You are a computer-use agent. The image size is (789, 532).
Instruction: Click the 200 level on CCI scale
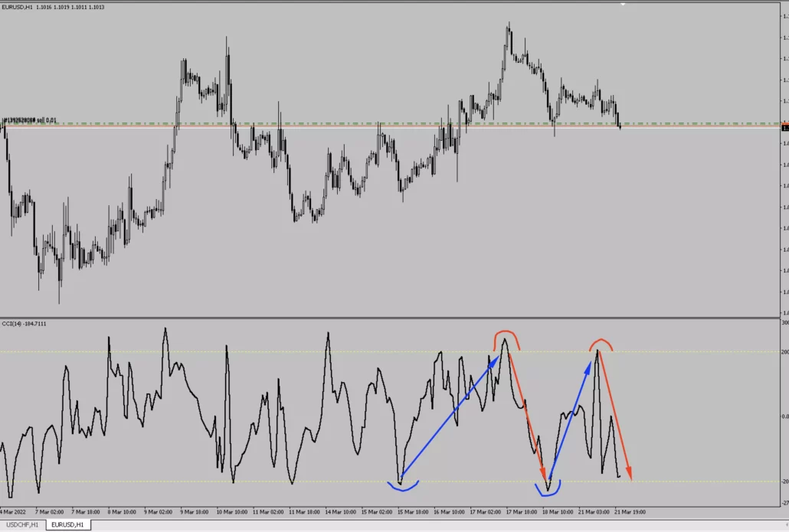tap(784, 352)
